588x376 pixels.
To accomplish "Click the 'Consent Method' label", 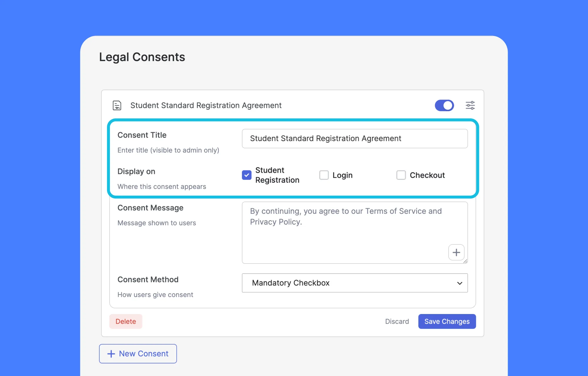I will tap(148, 279).
